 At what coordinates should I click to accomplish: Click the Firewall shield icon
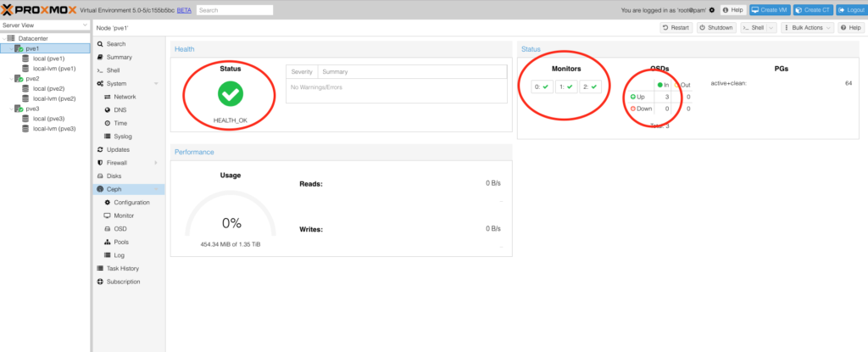point(100,163)
